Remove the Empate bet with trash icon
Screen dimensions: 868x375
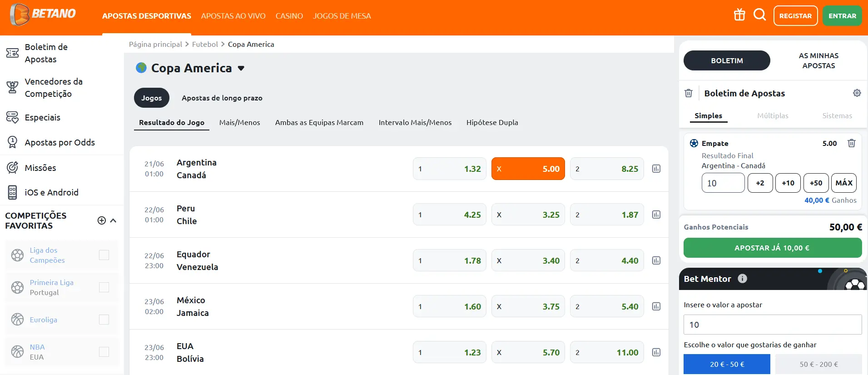(x=852, y=143)
